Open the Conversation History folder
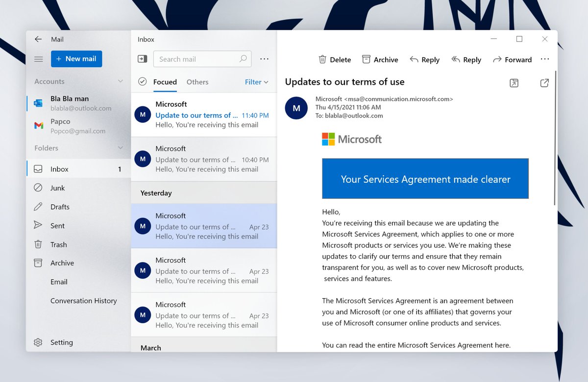This screenshot has height=382, width=588. pyautogui.click(x=78, y=301)
